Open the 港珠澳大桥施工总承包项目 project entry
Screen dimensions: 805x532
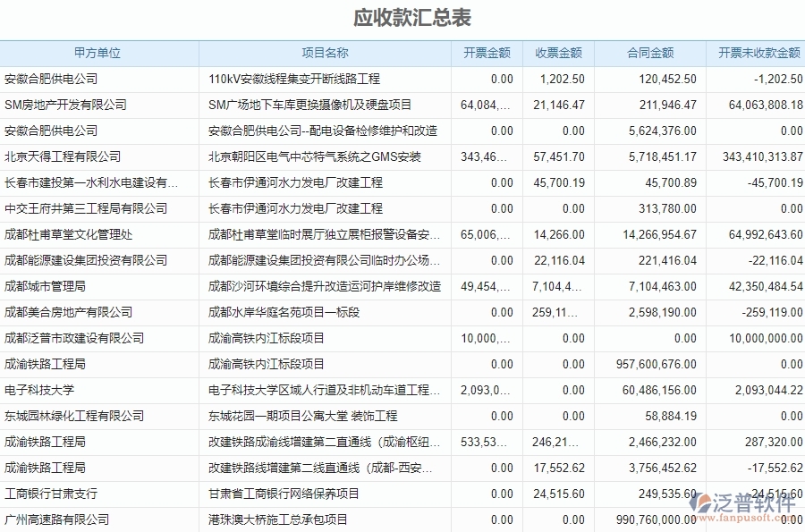point(276,519)
